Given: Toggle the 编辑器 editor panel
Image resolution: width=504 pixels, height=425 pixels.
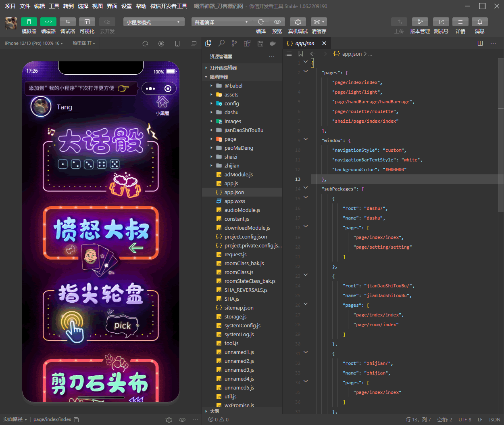Looking at the screenshot, I should [x=48, y=22].
